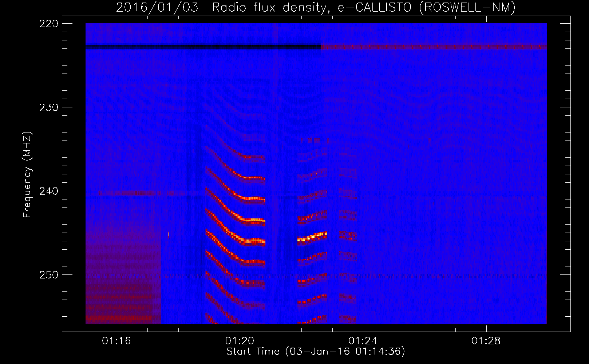Screen dimensions: 589x364
Task: Click the 01:24 time tick label
Action: (363, 341)
